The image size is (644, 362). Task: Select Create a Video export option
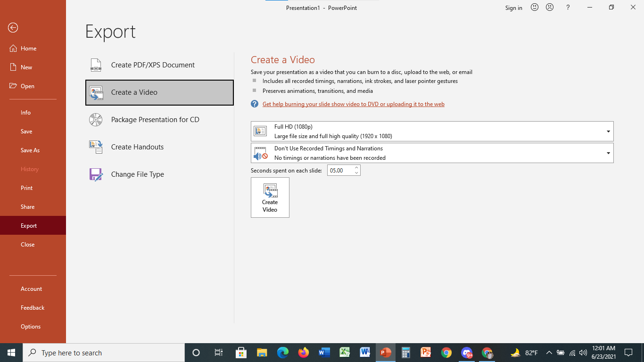pyautogui.click(x=159, y=92)
